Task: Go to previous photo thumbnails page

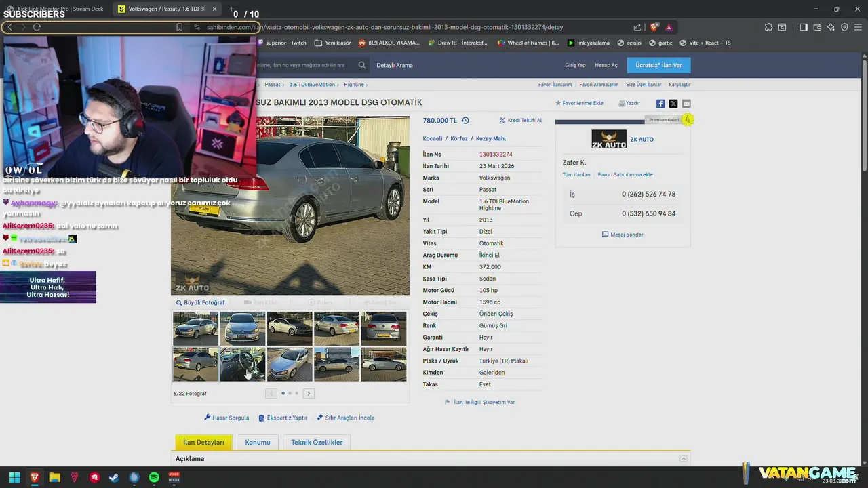Action: (x=271, y=393)
